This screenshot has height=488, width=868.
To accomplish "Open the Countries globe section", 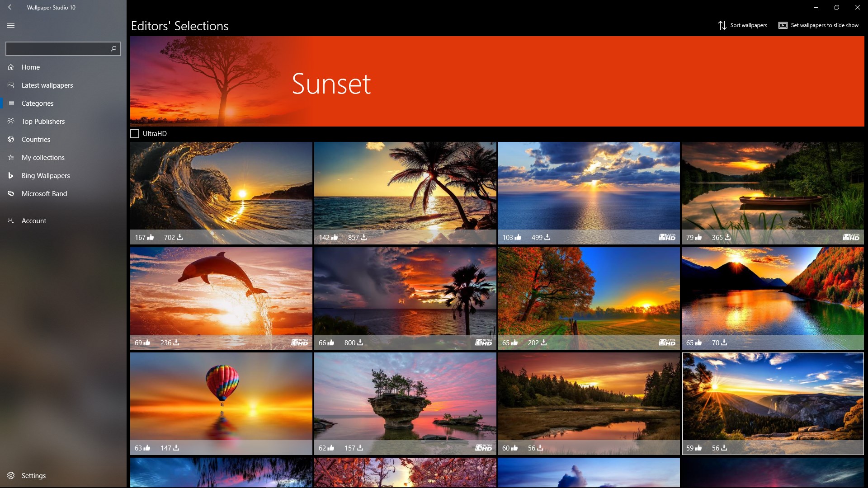I will (x=36, y=139).
